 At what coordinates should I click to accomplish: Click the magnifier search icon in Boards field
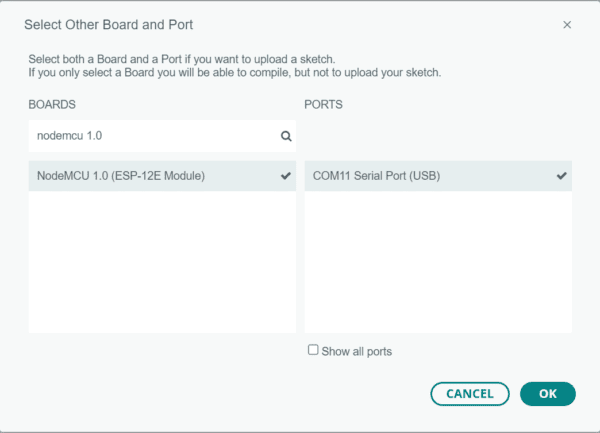(x=286, y=136)
